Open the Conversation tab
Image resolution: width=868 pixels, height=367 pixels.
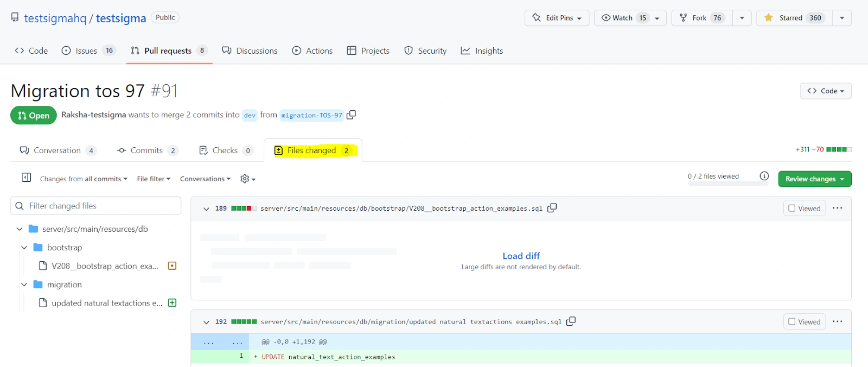pos(57,150)
